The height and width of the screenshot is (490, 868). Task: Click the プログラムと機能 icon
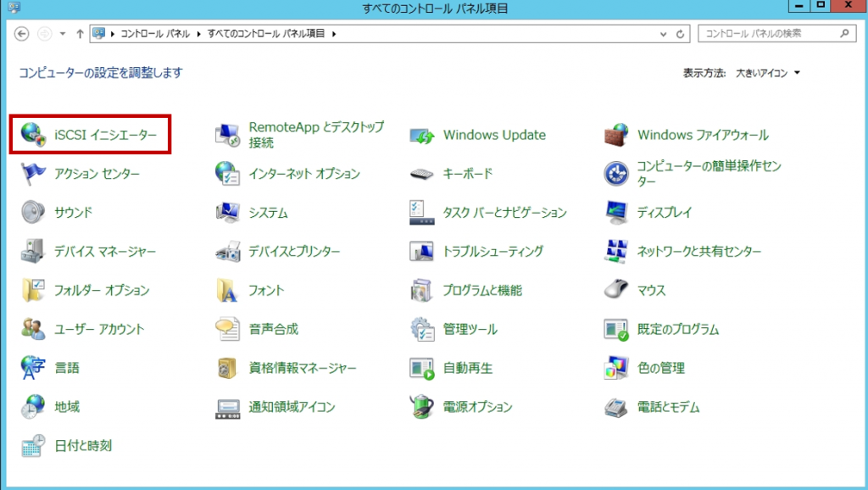[422, 290]
